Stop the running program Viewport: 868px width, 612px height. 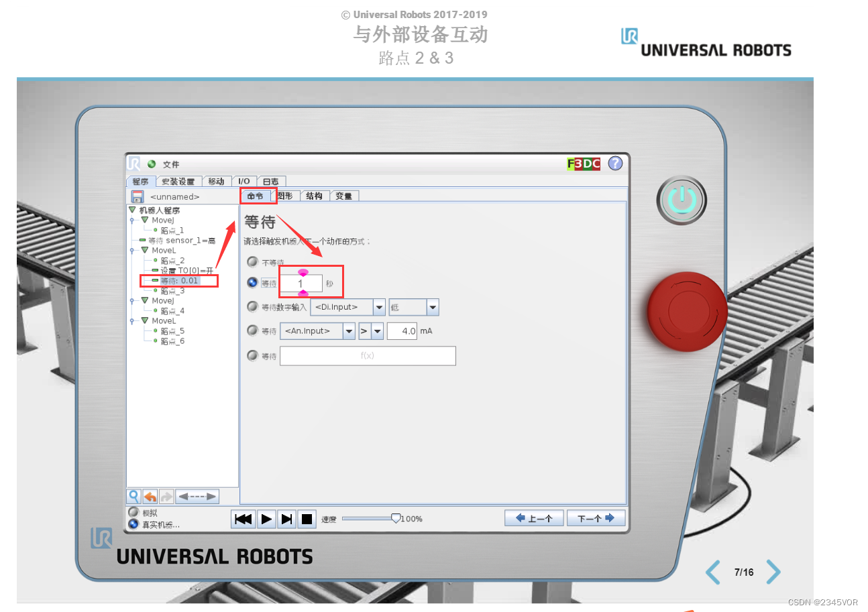pos(307,518)
